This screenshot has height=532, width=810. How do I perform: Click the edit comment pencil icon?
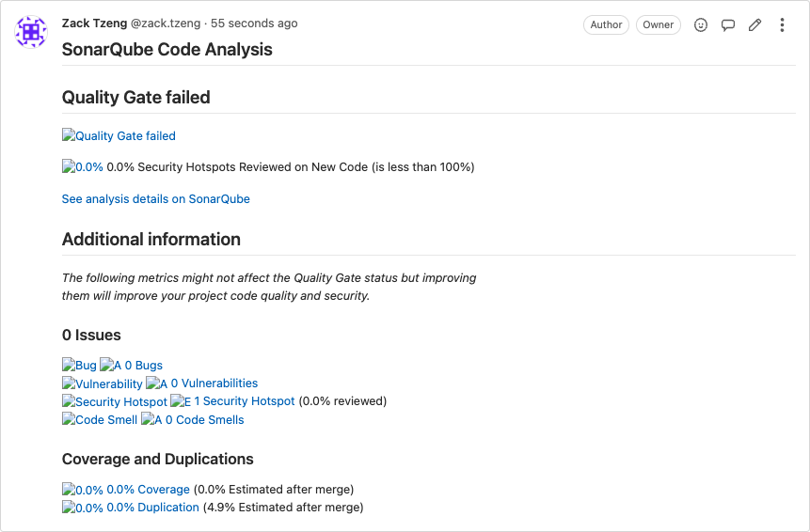click(754, 25)
